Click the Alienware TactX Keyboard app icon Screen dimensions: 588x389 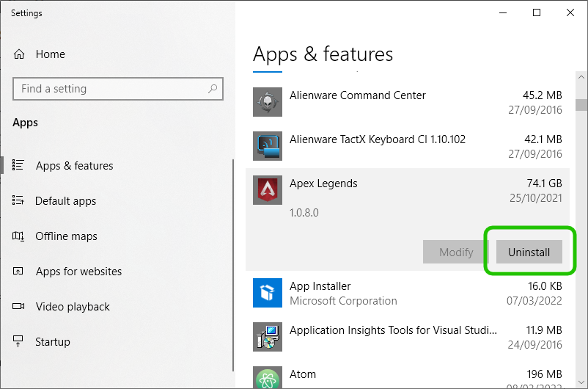tap(268, 146)
